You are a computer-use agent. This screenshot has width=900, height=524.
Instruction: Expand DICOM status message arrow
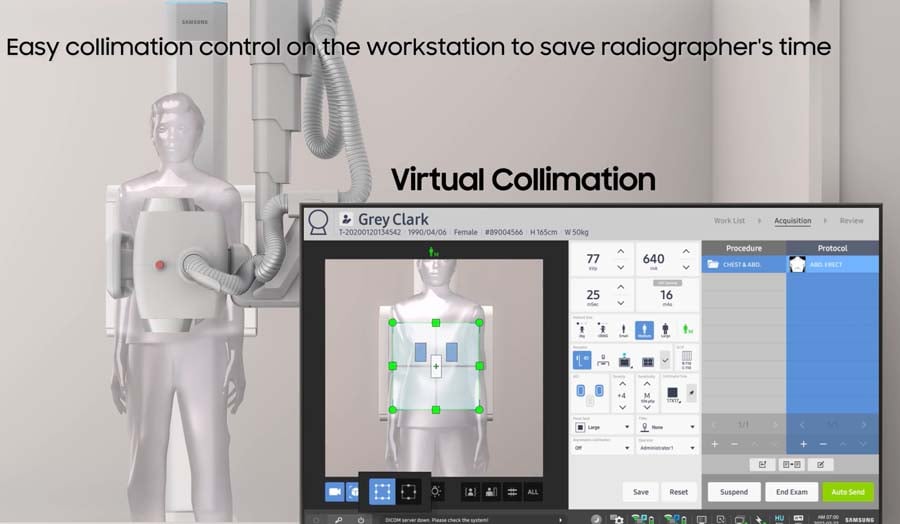560,519
